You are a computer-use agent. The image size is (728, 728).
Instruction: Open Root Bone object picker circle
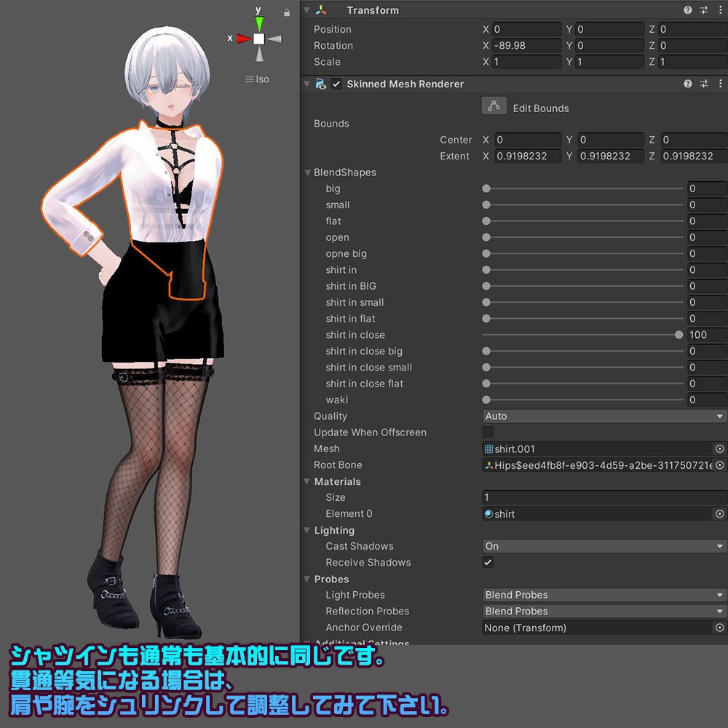pyautogui.click(x=719, y=464)
